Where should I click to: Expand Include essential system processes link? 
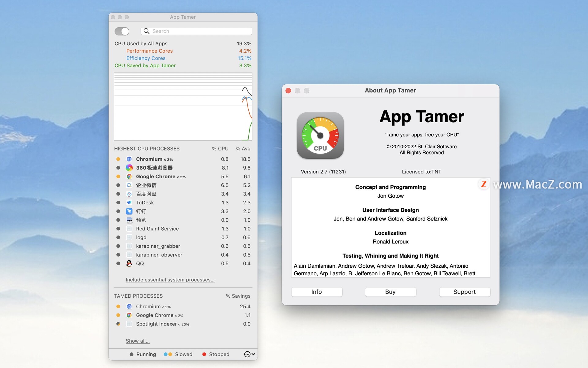pyautogui.click(x=170, y=279)
